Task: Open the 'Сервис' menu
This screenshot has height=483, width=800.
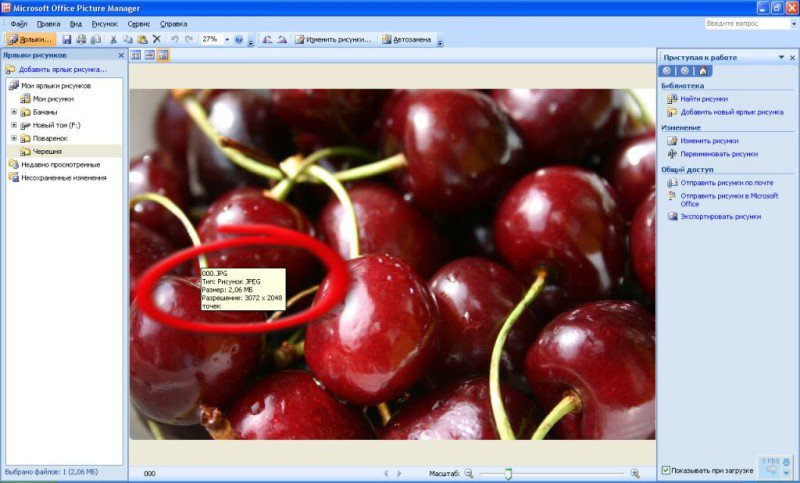Action: pyautogui.click(x=139, y=23)
